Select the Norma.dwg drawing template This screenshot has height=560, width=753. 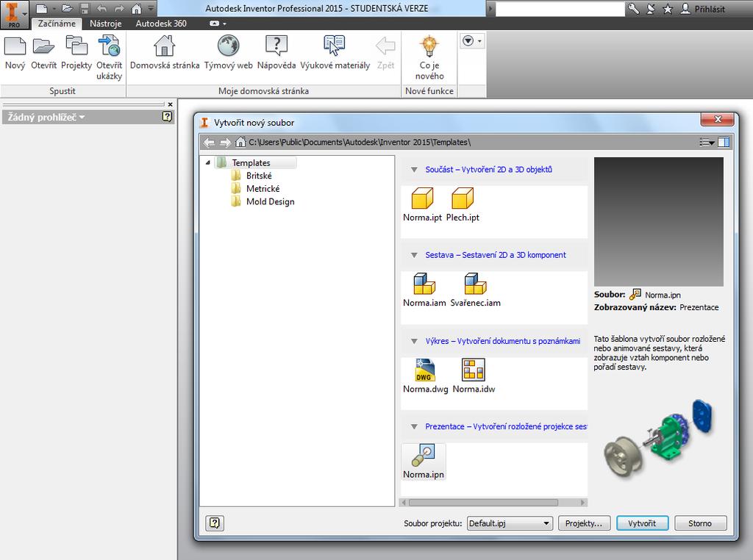(426, 376)
